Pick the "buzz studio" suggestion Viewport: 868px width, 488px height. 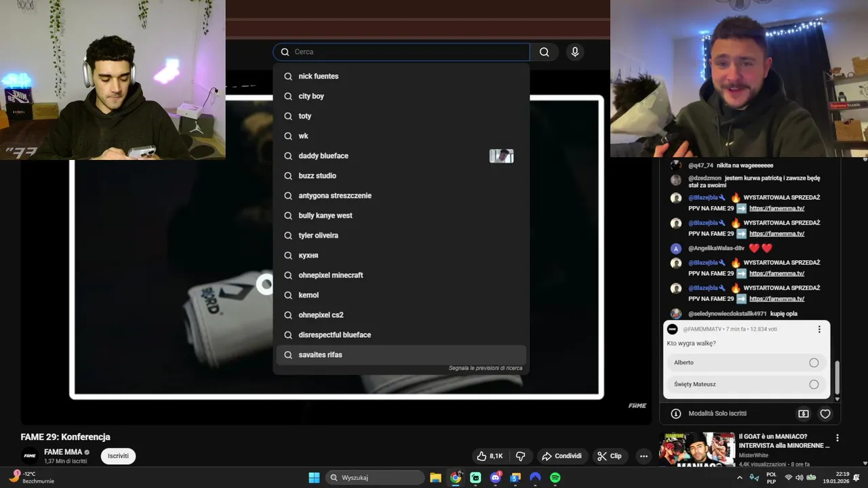coord(401,176)
